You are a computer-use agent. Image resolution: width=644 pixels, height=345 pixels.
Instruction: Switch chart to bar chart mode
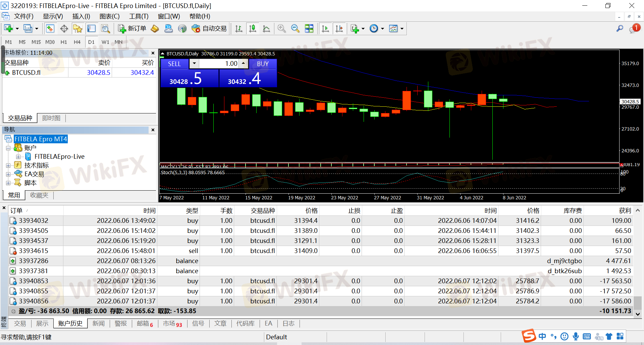(x=239, y=29)
